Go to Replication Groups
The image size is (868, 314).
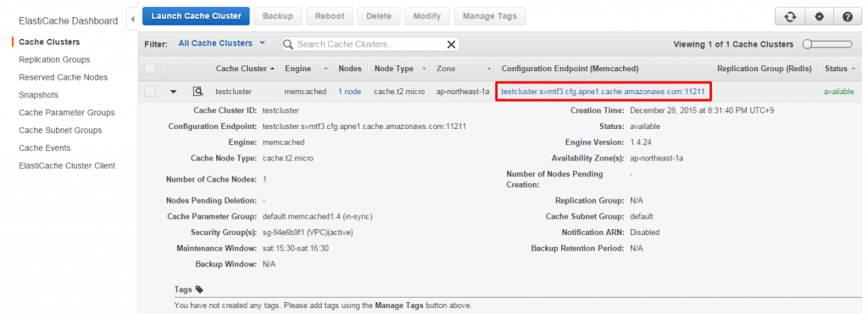[x=54, y=59]
